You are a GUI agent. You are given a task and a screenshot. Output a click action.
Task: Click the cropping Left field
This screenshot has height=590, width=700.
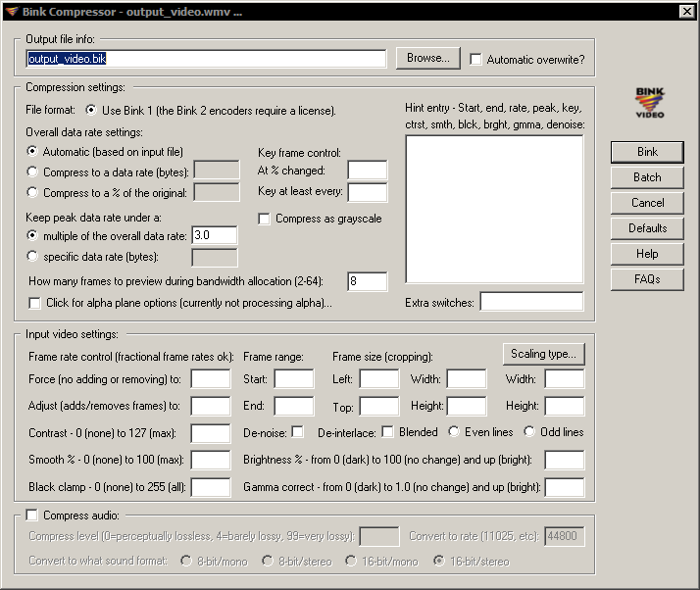(379, 379)
